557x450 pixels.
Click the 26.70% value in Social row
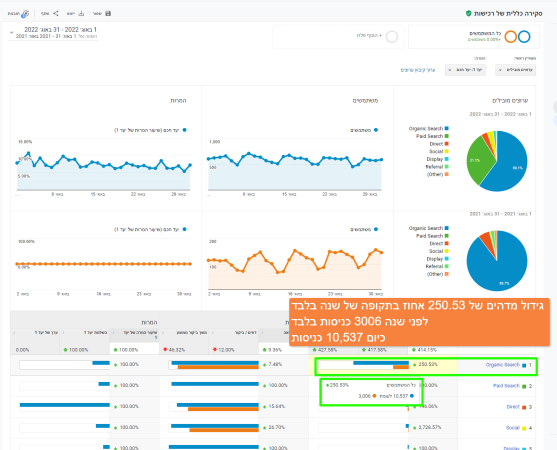(276, 427)
